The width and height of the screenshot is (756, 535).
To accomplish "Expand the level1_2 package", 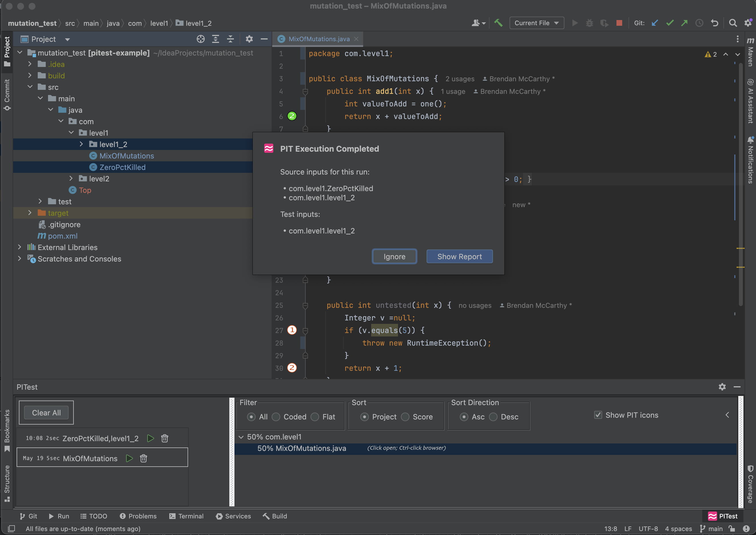I will click(81, 144).
